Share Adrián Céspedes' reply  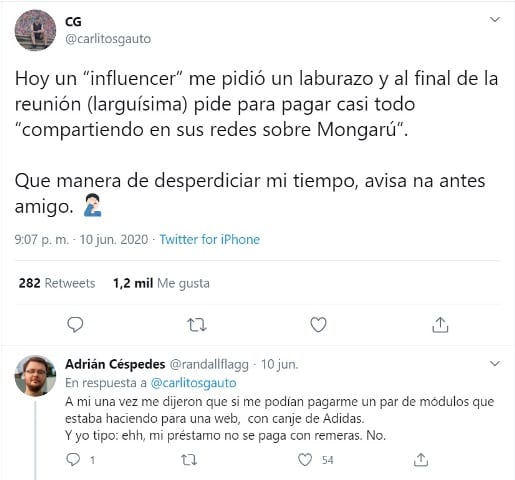[x=421, y=460]
